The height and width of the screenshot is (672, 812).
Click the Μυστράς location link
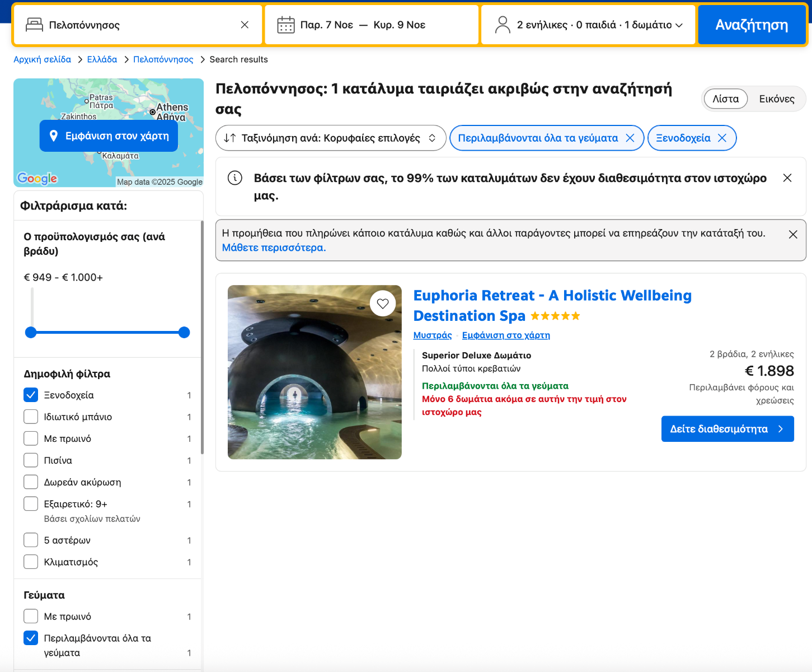tap(433, 335)
